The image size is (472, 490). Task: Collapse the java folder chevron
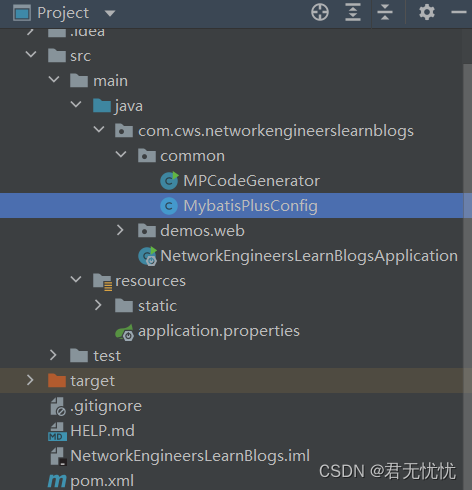point(76,104)
